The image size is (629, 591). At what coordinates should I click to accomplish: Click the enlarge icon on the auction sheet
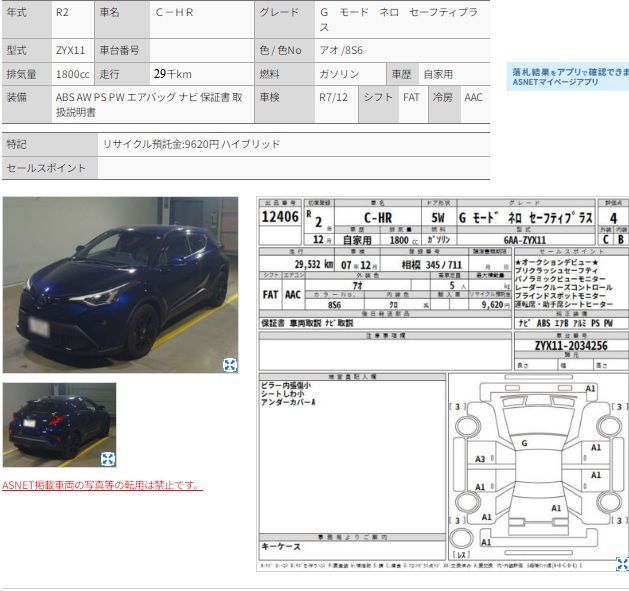[621, 564]
